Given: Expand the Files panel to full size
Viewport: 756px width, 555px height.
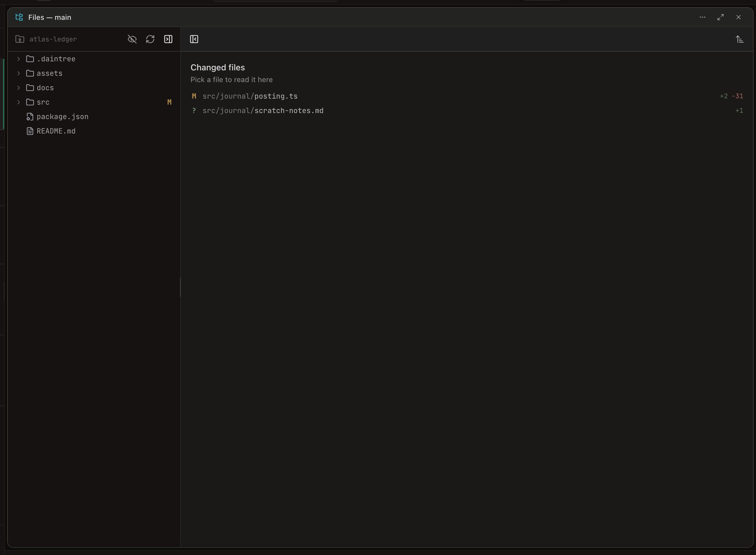Looking at the screenshot, I should tap(721, 17).
